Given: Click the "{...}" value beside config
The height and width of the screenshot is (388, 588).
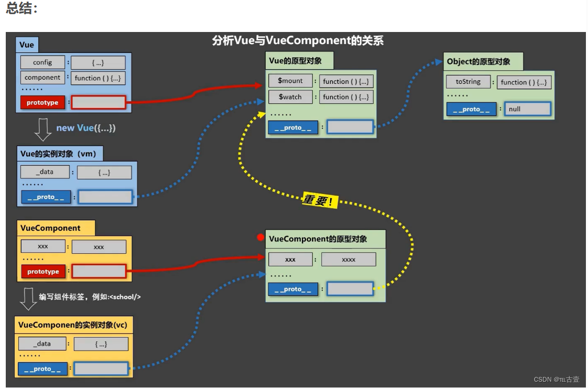Looking at the screenshot, I should 98,63.
